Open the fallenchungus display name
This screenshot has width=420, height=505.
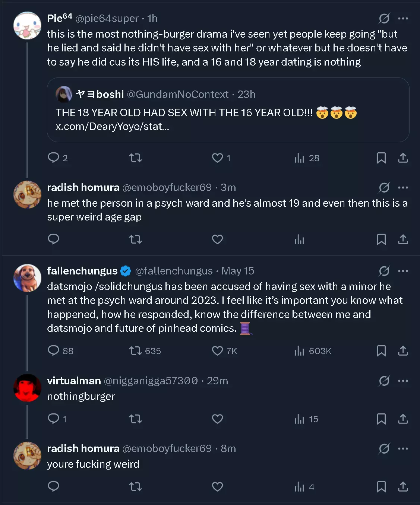pos(82,271)
